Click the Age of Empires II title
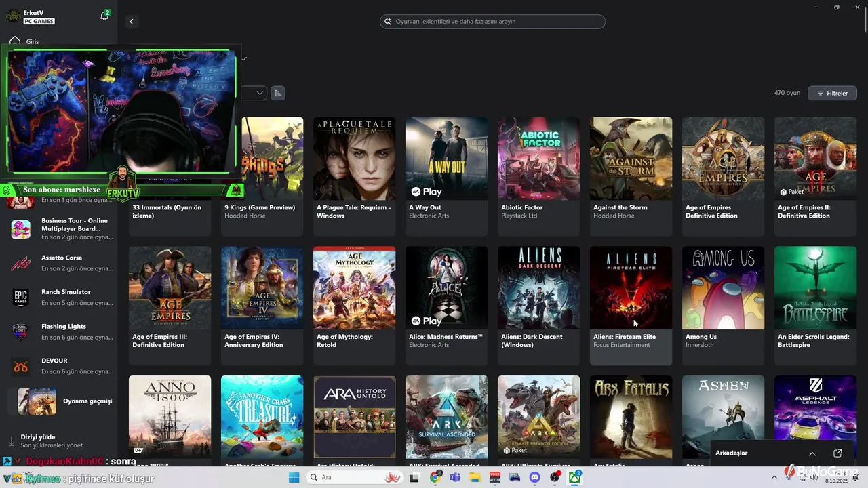 point(804,211)
